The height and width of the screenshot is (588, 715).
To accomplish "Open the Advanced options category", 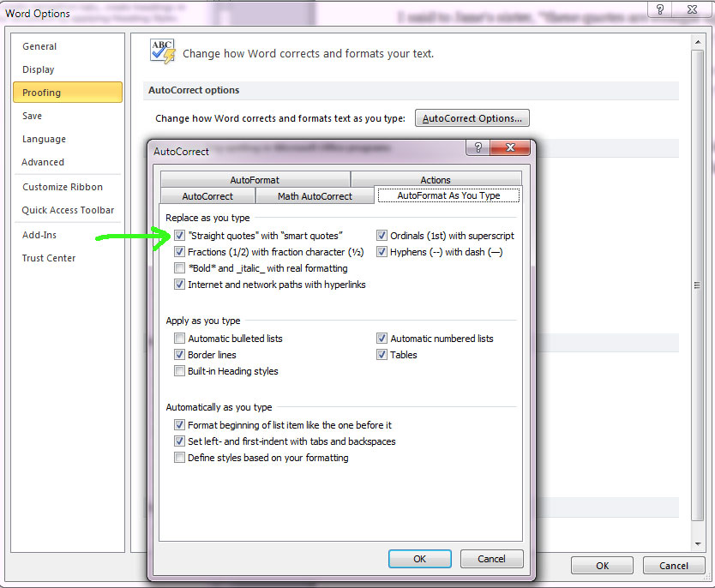I will coord(68,162).
